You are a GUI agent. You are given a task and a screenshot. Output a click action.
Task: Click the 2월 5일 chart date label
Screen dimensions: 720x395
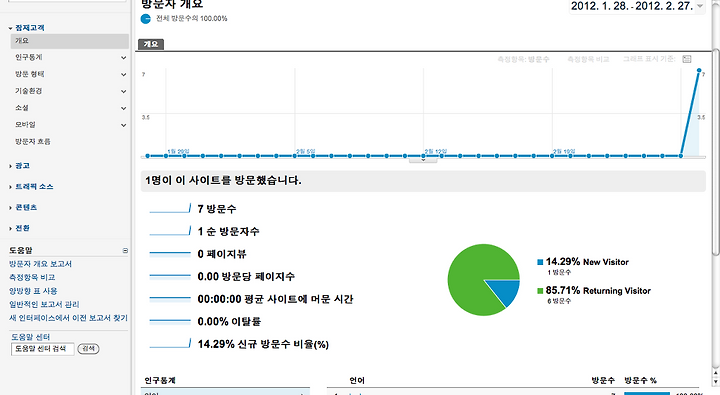(305, 151)
